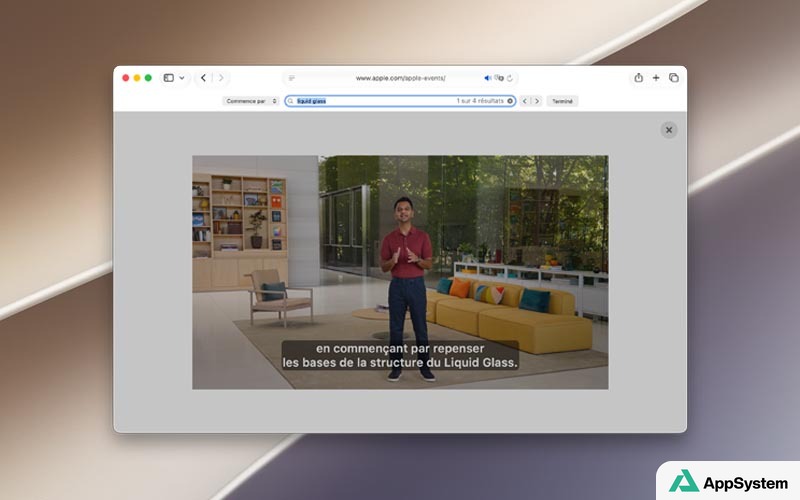Screen dimensions: 800x500
Task: Open the Share menu icon
Action: (638, 78)
